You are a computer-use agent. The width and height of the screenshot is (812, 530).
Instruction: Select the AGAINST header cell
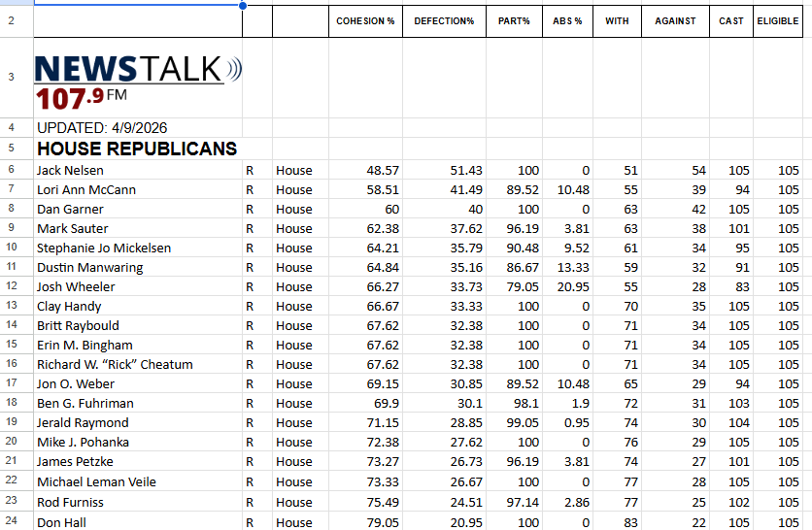pos(675,21)
